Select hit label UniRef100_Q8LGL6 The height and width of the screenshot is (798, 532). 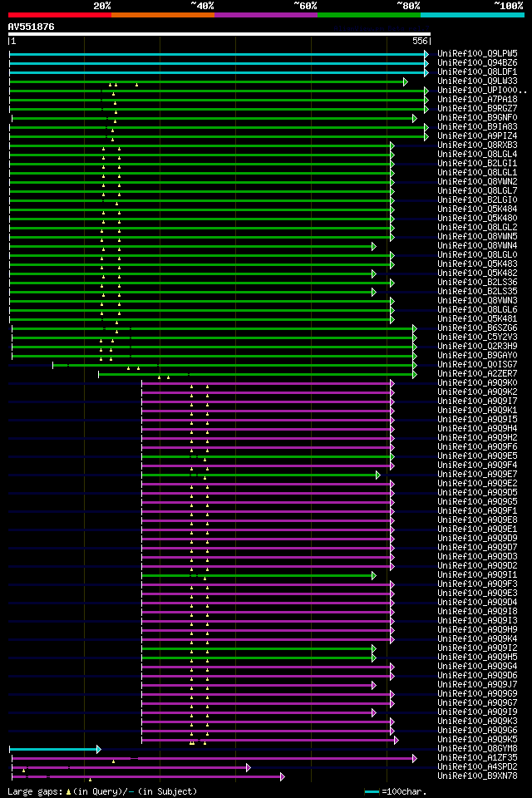point(477,310)
